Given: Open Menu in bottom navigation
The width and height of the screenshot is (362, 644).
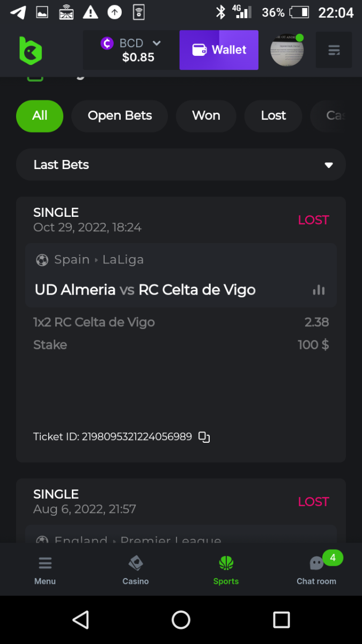Looking at the screenshot, I should tap(45, 570).
